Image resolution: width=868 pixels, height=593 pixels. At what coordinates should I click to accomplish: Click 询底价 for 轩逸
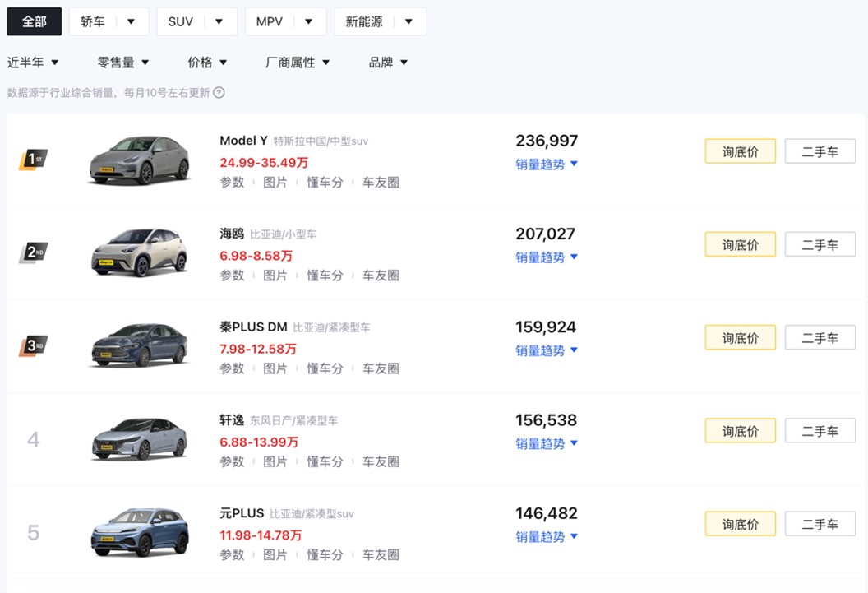tap(740, 430)
